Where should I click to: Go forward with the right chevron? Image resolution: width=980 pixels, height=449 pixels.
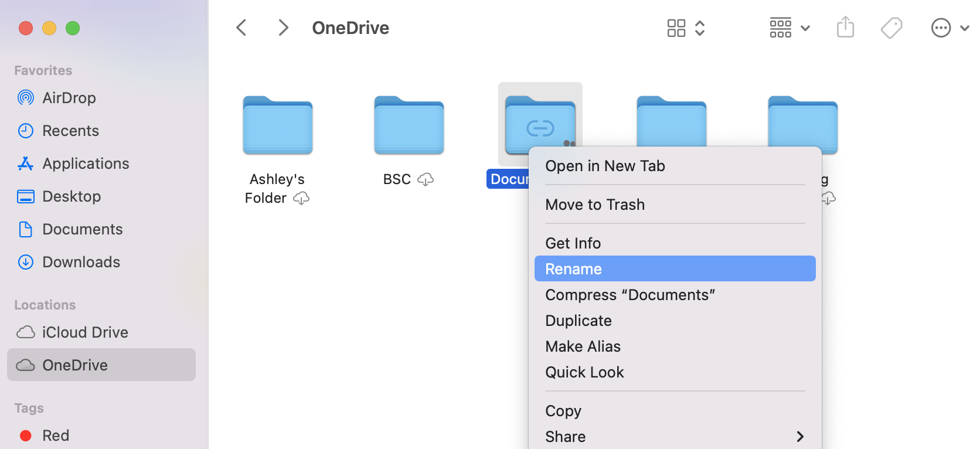point(283,28)
